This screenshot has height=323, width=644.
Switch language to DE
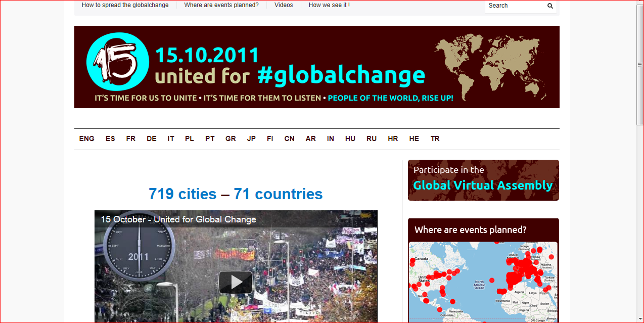pyautogui.click(x=152, y=139)
